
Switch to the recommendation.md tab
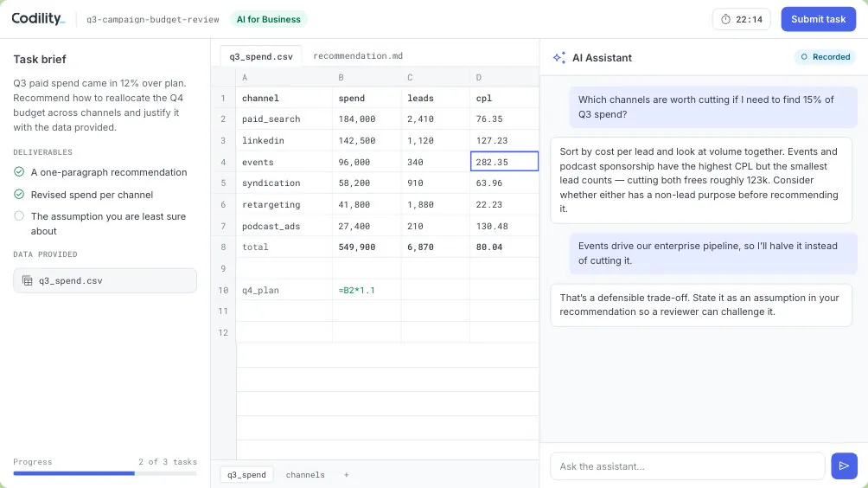click(358, 56)
